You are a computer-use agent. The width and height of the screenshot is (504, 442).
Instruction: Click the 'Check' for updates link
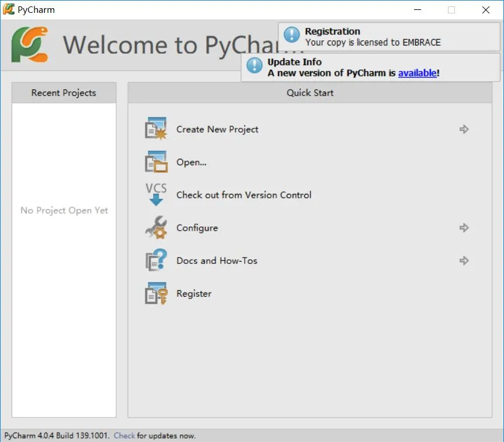click(124, 436)
